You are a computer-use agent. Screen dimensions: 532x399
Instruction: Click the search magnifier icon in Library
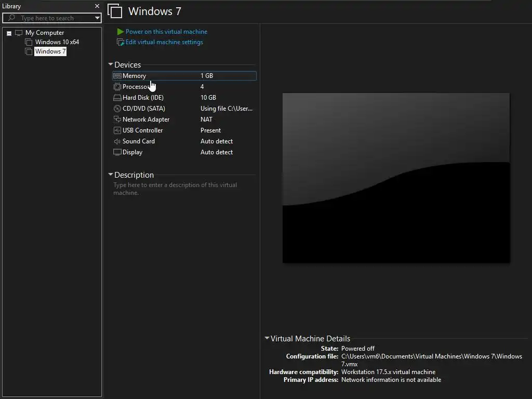(11, 17)
